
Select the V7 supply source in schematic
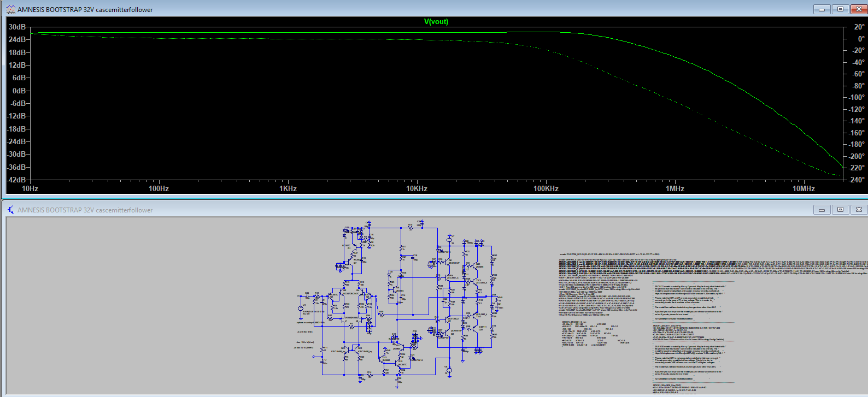[x=449, y=239]
